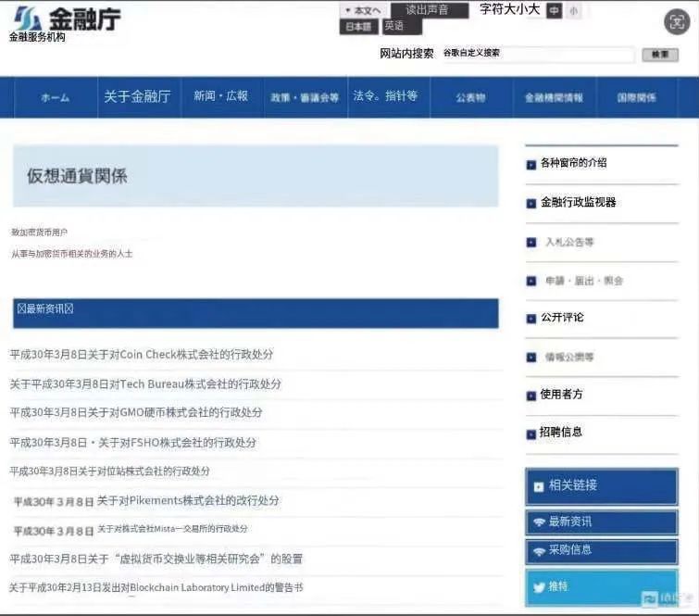699x616 pixels.
Task: Set font size to medium (中)
Action: pos(554,10)
